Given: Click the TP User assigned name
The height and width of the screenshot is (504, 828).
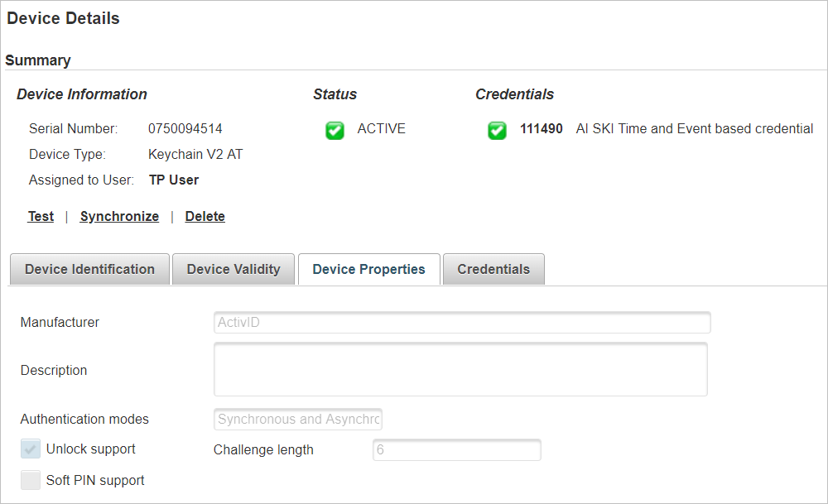Looking at the screenshot, I should (x=174, y=180).
